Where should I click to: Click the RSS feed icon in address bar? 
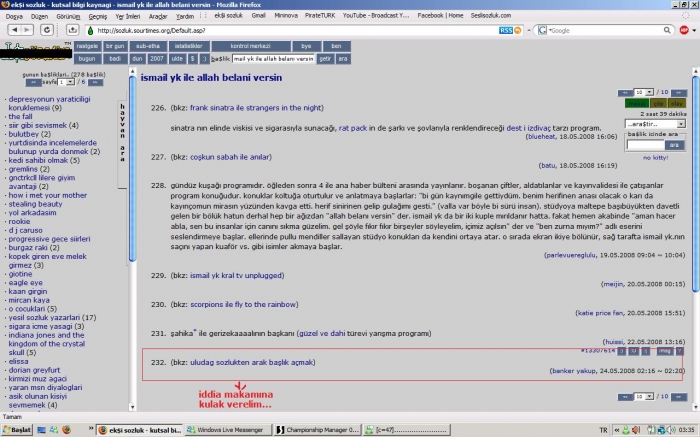coord(505,30)
